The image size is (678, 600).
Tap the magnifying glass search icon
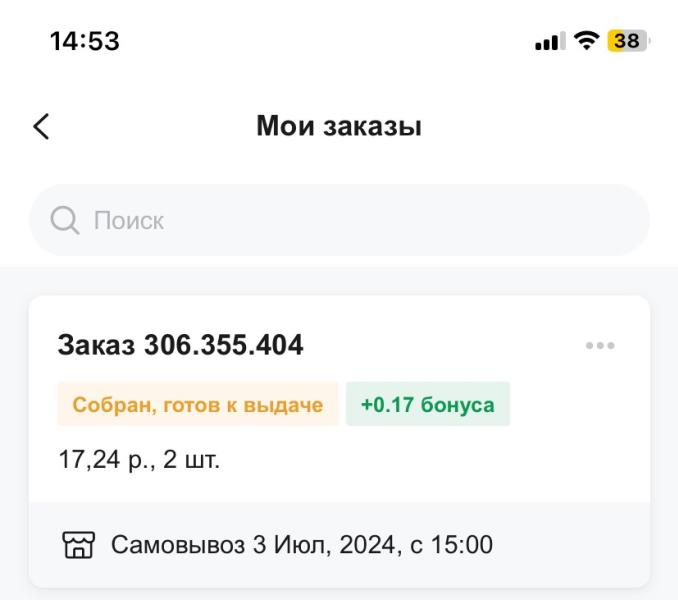click(65, 220)
